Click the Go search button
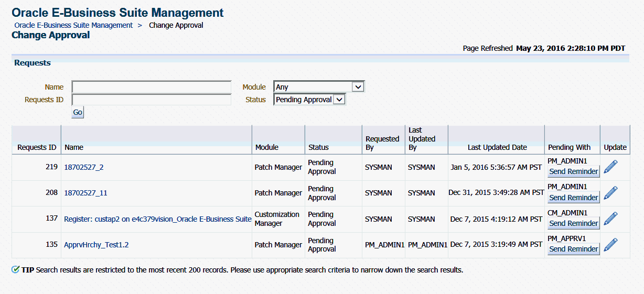Screen dimensions: 644x294 [x=78, y=112]
